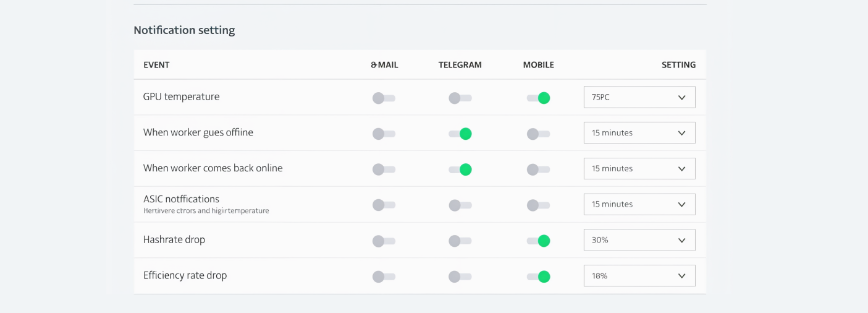The height and width of the screenshot is (313, 868).
Task: Enable Telegram alerts for GPU temperature
Action: 460,98
